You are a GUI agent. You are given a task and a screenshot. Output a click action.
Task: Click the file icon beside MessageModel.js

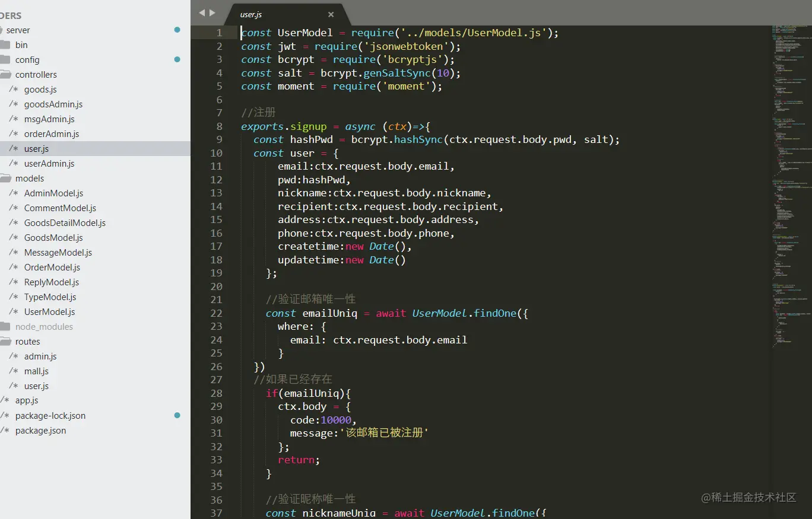(14, 253)
